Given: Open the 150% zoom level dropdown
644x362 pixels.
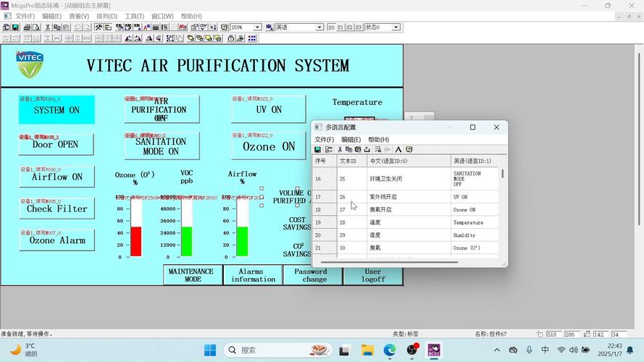Looking at the screenshot, I should (256, 28).
